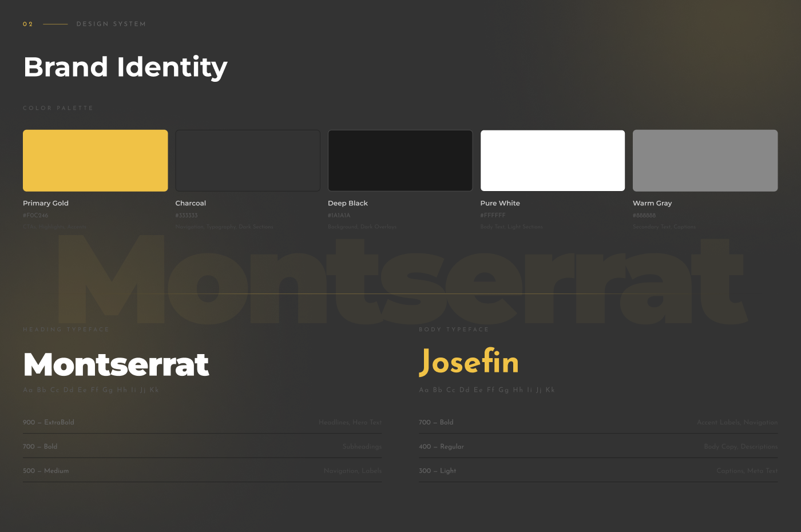Image resolution: width=801 pixels, height=532 pixels.
Task: Click the hex code "#F0C246"
Action: point(35,216)
